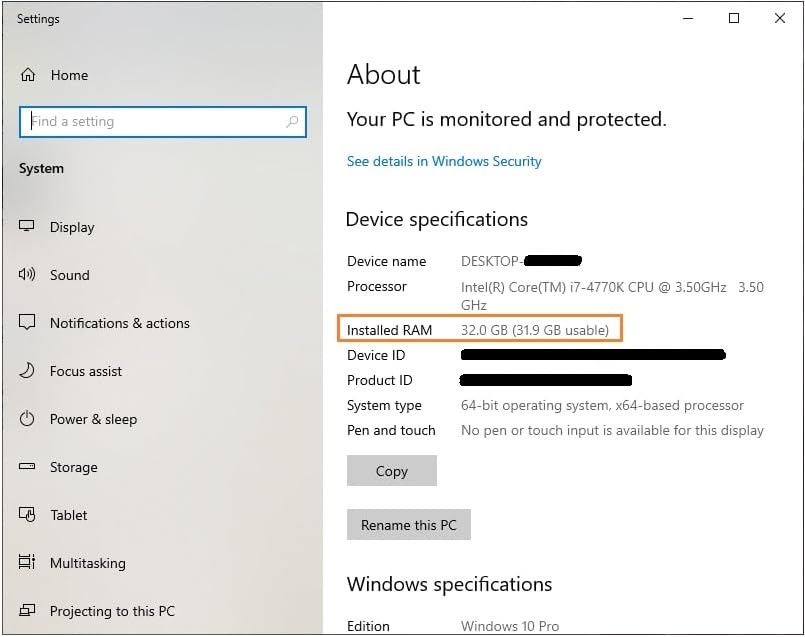Focus the Find a setting field

tap(163, 122)
